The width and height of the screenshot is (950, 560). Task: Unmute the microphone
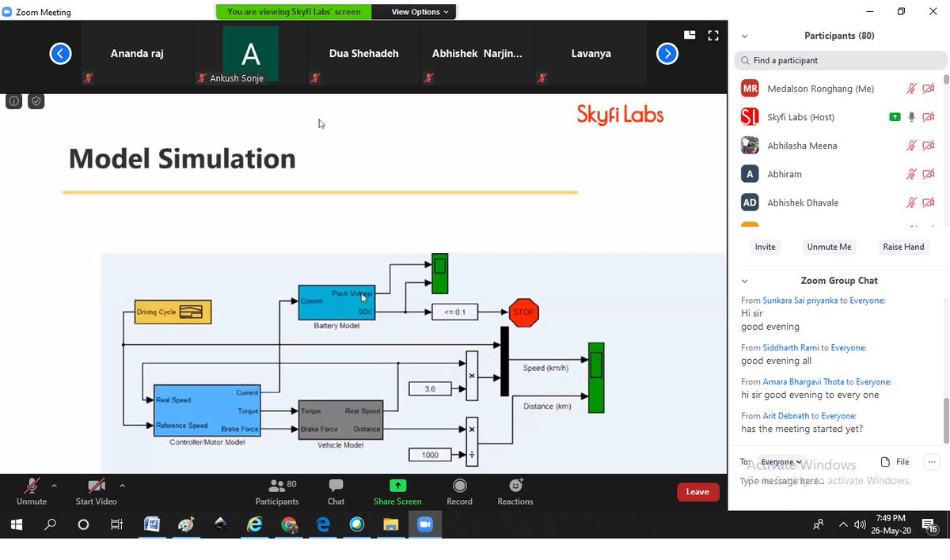[x=32, y=491]
